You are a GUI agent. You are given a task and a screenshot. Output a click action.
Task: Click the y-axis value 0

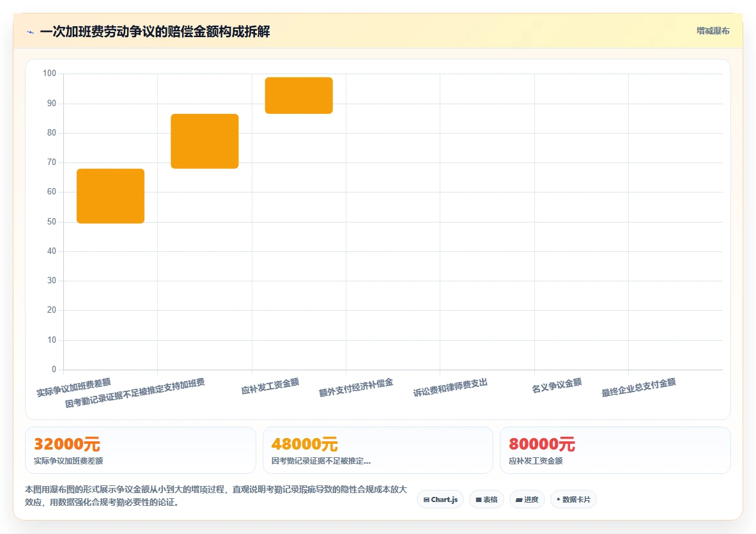(54, 369)
